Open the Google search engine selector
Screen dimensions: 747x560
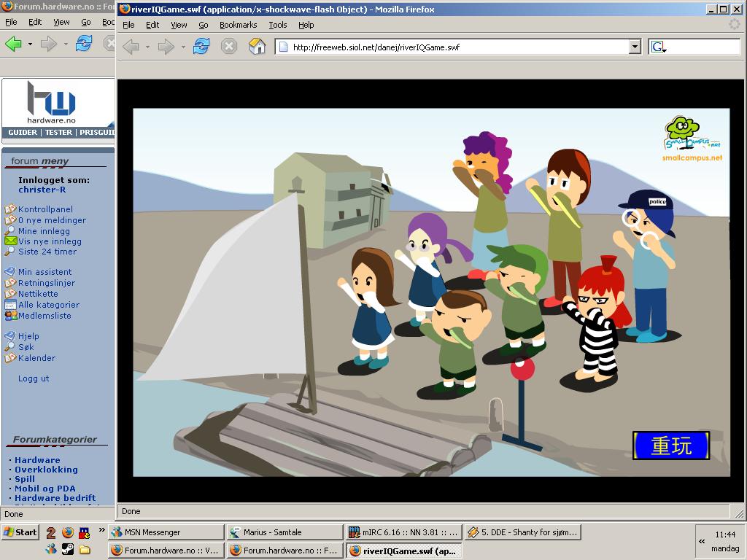[x=659, y=47]
